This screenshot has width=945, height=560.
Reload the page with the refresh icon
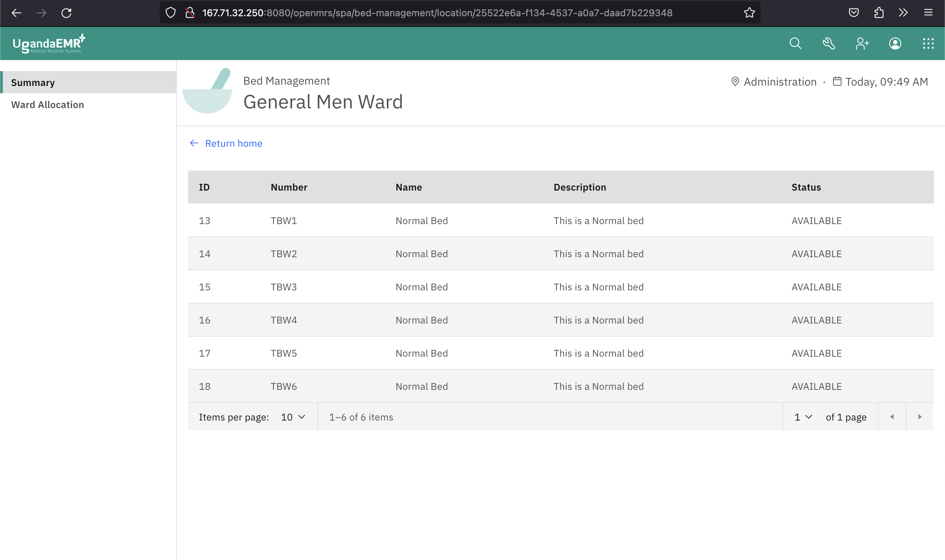coord(66,13)
